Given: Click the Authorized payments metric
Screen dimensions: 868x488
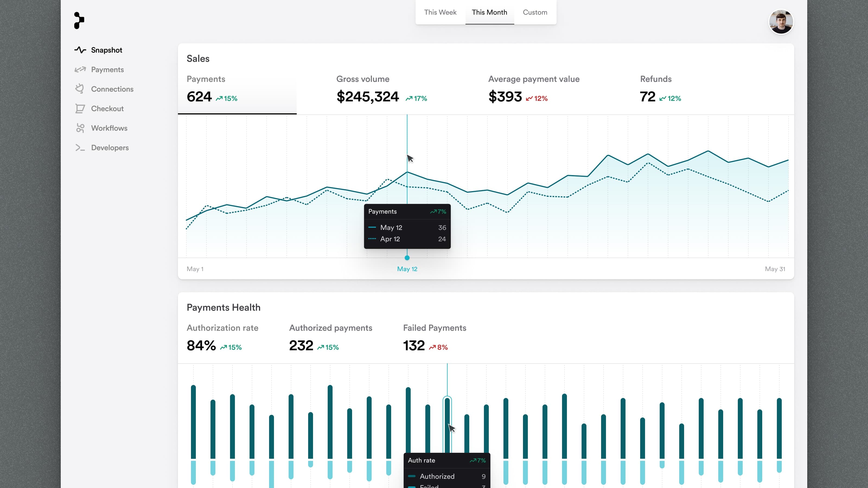Looking at the screenshot, I should (330, 338).
